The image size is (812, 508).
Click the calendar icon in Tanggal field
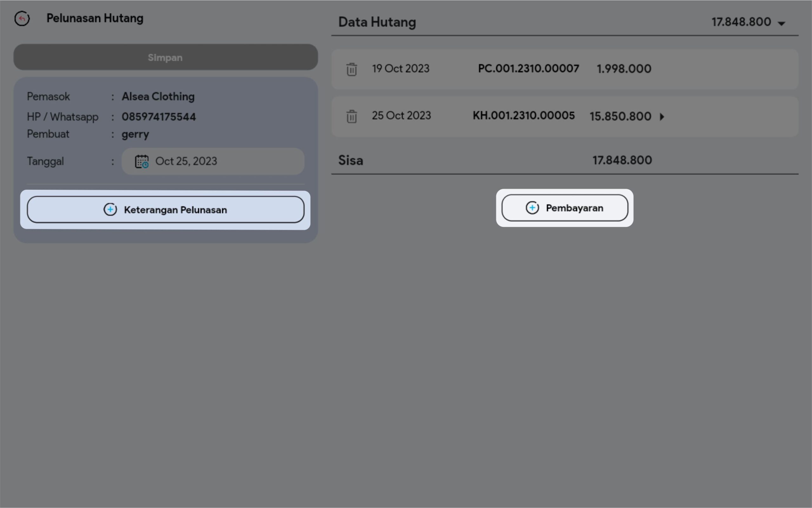click(x=142, y=161)
